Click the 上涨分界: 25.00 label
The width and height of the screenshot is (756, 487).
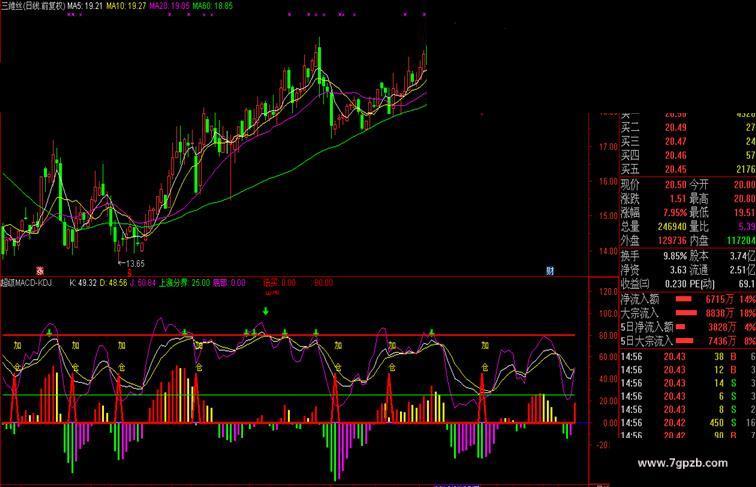pyautogui.click(x=184, y=283)
